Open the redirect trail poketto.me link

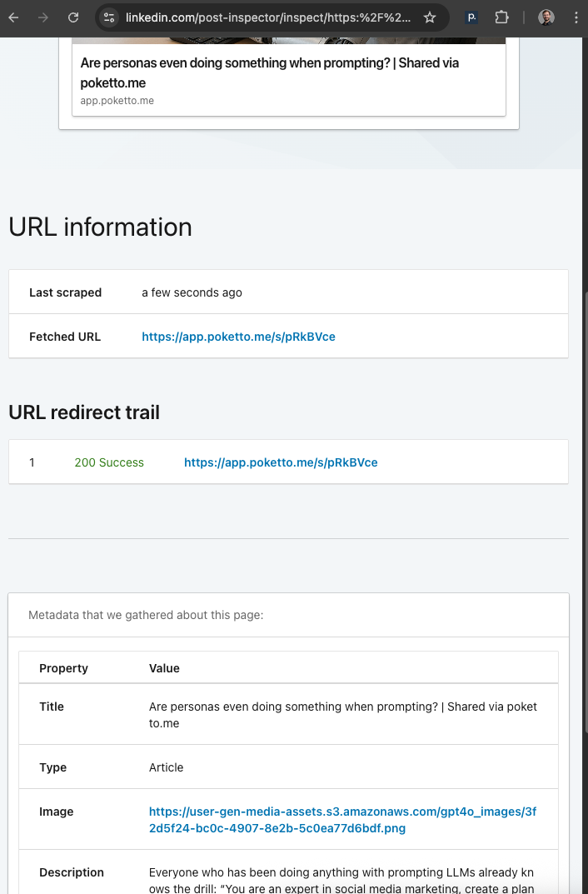[281, 462]
